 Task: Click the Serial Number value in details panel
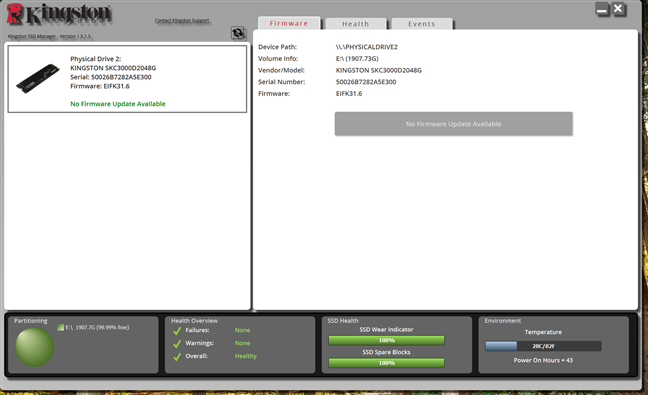pos(366,82)
